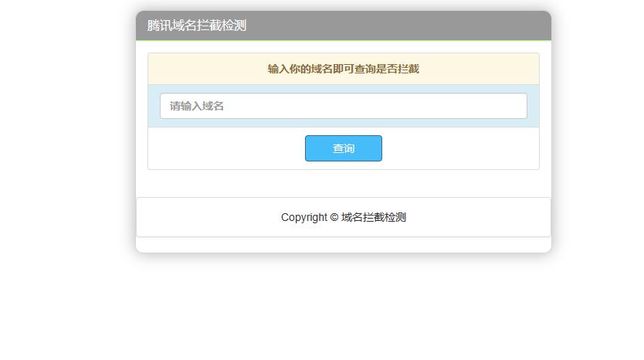Select the 输入你的域名即可查询是否拦截 notice text
Image resolution: width=644 pixels, height=360 pixels.
pyautogui.click(x=343, y=69)
